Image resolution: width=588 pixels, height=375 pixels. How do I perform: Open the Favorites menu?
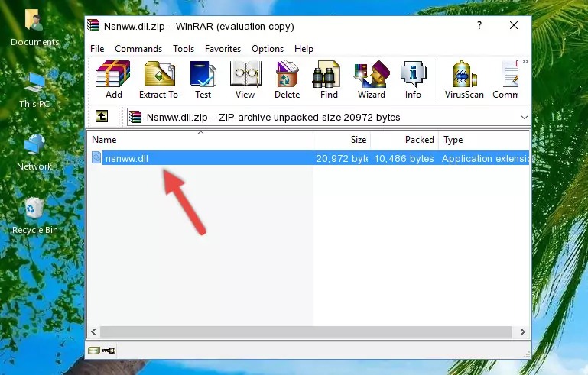pyautogui.click(x=223, y=49)
